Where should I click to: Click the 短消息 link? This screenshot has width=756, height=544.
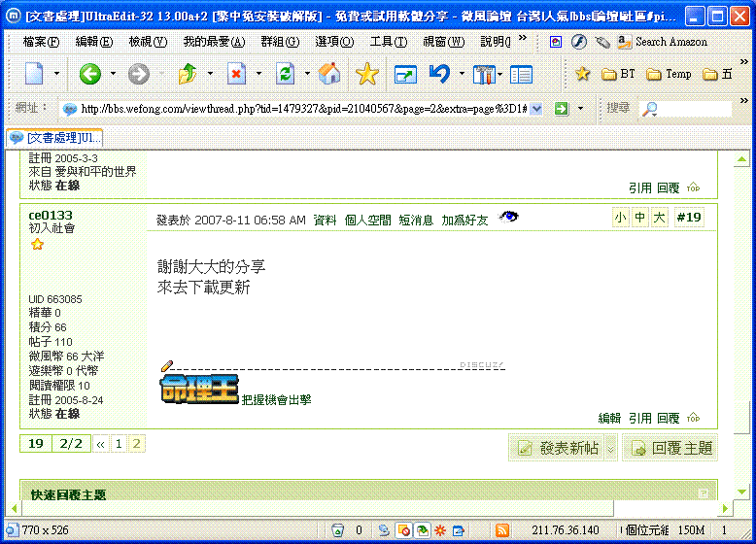point(416,221)
